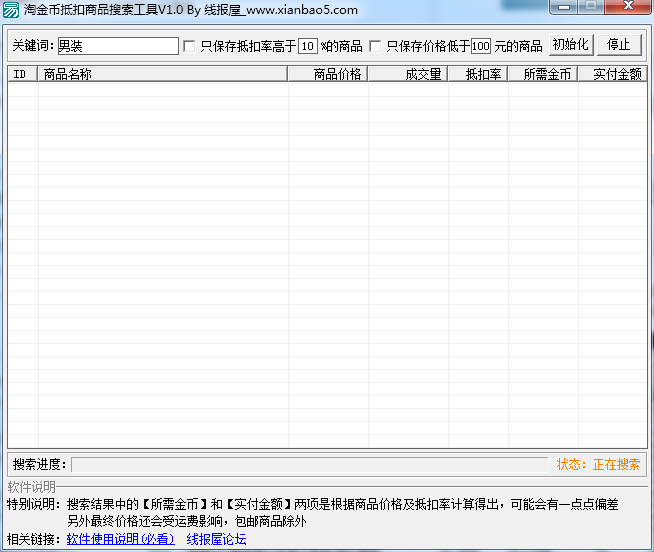This screenshot has width=654, height=552.
Task: Sort by the 抵扣率 column header
Action: point(478,74)
